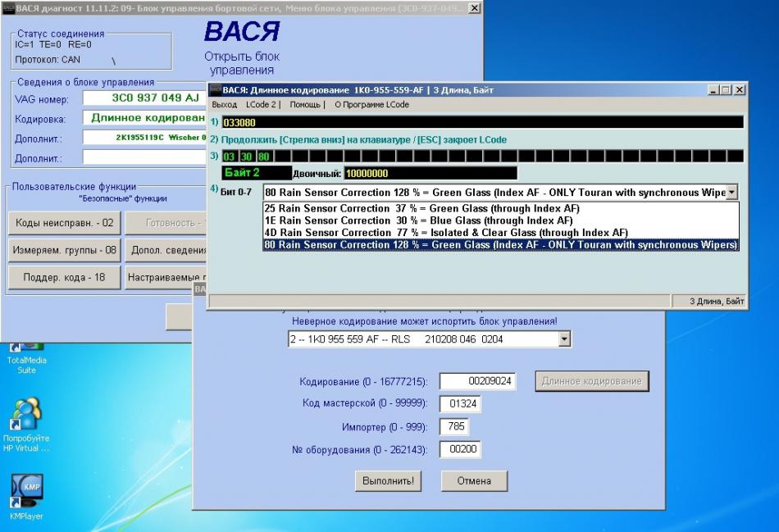Close the LCode long coding window

pos(740,90)
